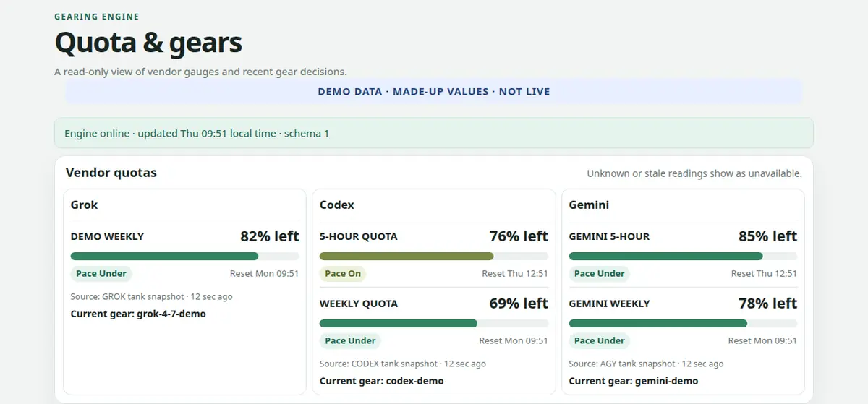Image resolution: width=868 pixels, height=404 pixels.
Task: Click the read-only view description text
Action: tap(200, 72)
